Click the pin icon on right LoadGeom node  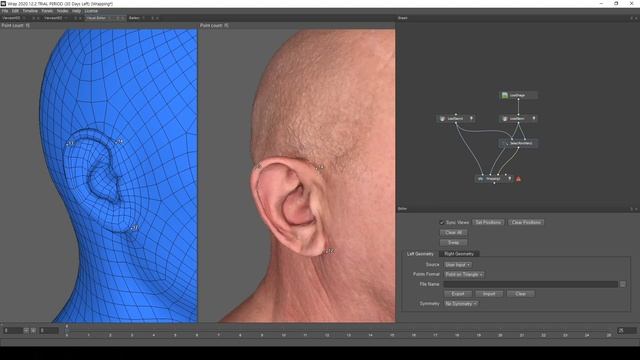[534, 118]
